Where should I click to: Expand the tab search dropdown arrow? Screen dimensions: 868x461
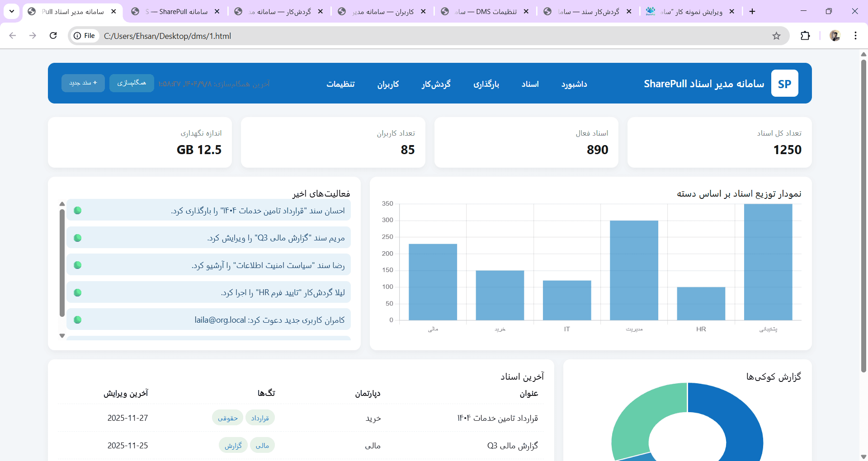tap(11, 11)
